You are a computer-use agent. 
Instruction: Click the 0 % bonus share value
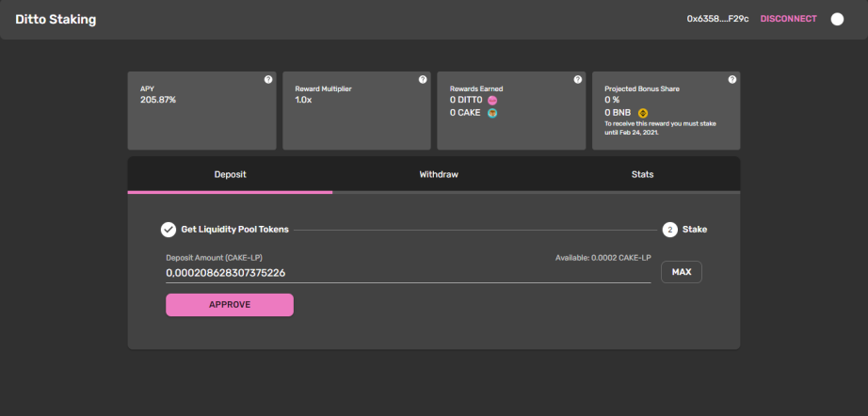(612, 100)
